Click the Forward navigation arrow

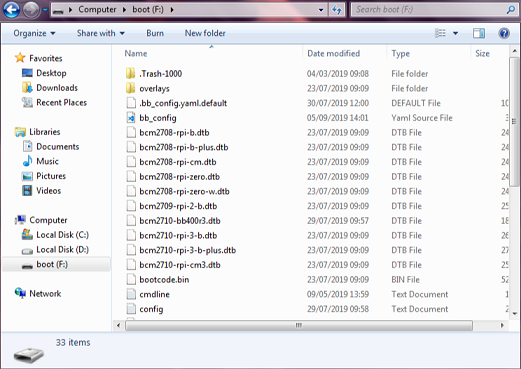pos(31,9)
